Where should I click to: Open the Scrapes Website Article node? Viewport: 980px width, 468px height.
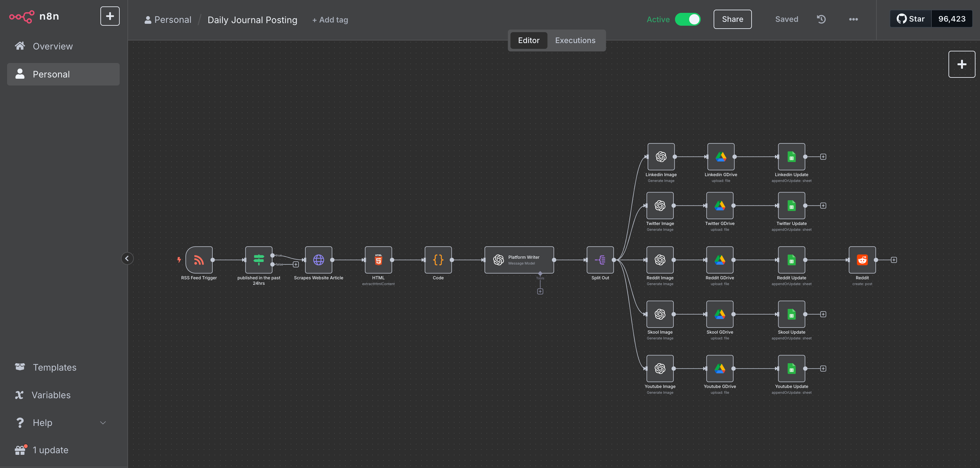318,259
